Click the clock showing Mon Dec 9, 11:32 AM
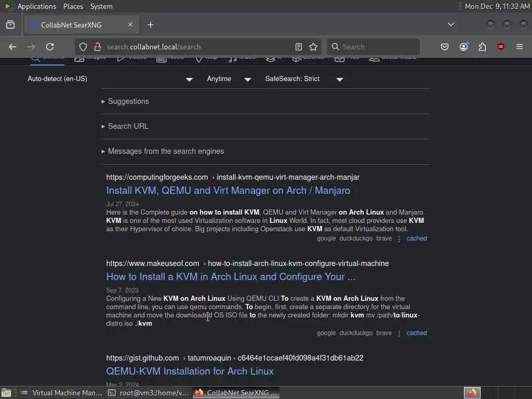 click(497, 6)
